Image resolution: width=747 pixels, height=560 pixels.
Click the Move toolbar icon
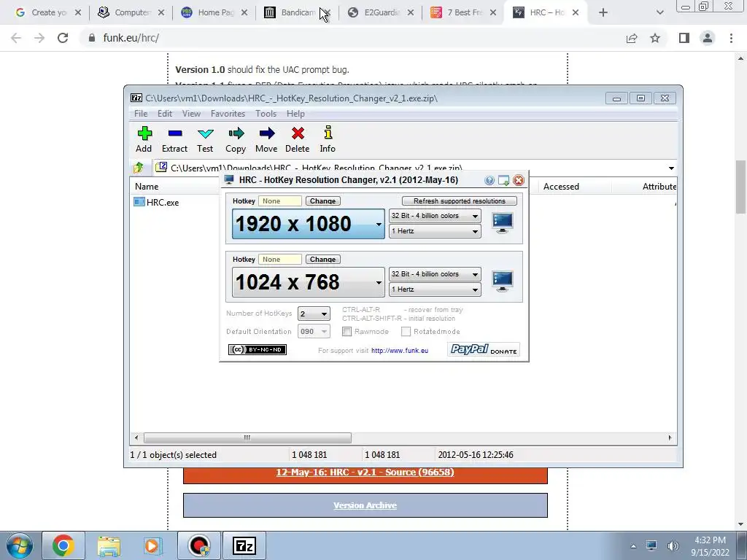266,139
